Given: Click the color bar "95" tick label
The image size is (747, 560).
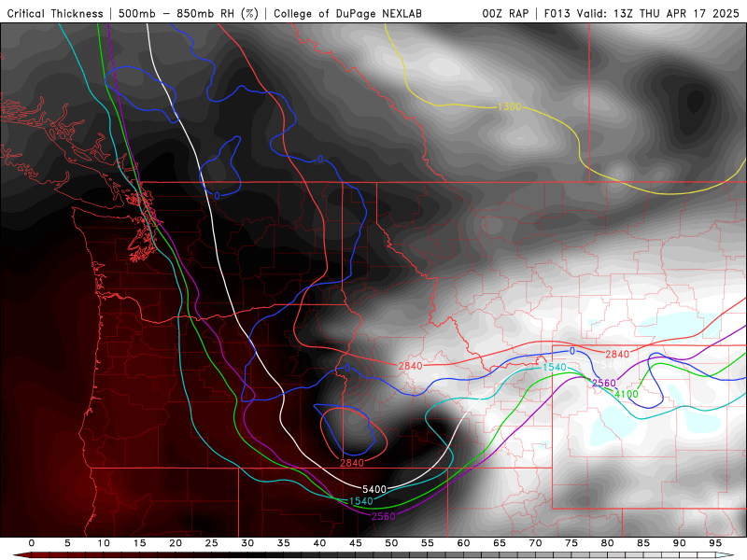Looking at the screenshot, I should click(715, 543).
